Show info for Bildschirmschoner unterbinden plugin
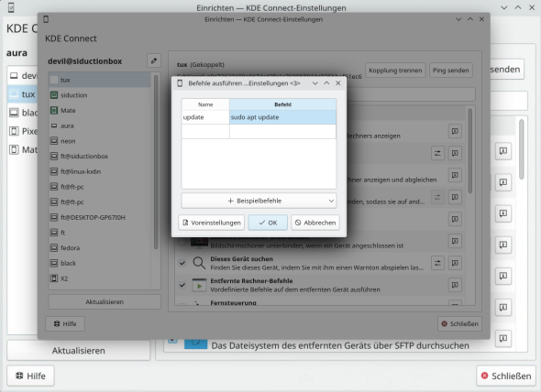This screenshot has width=541, height=392. coord(455,242)
